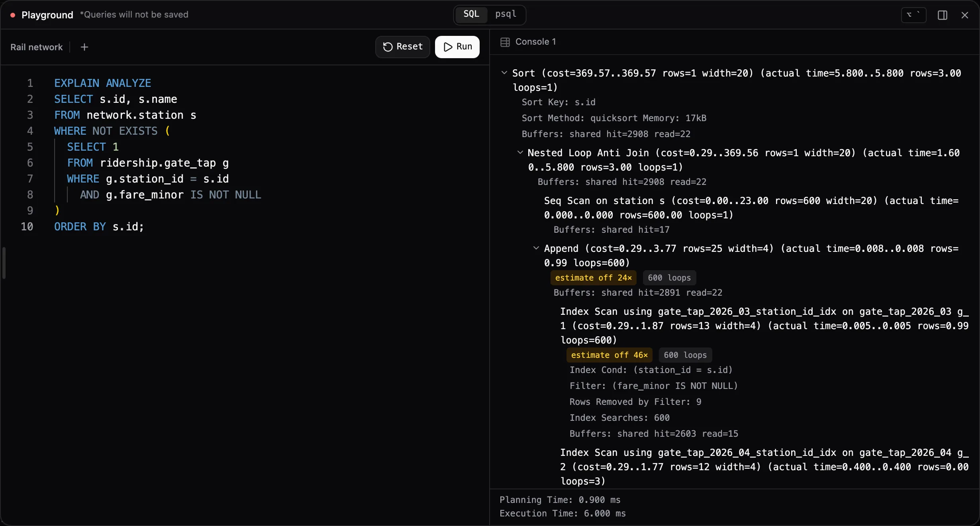
Task: Click 'Execution Time: 6.000 ms'
Action: tap(563, 514)
